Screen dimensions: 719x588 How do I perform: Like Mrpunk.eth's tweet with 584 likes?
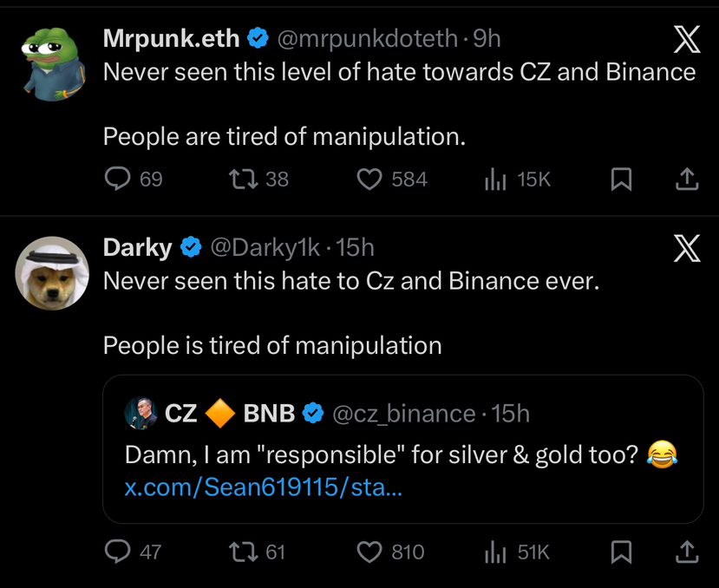tap(370, 179)
